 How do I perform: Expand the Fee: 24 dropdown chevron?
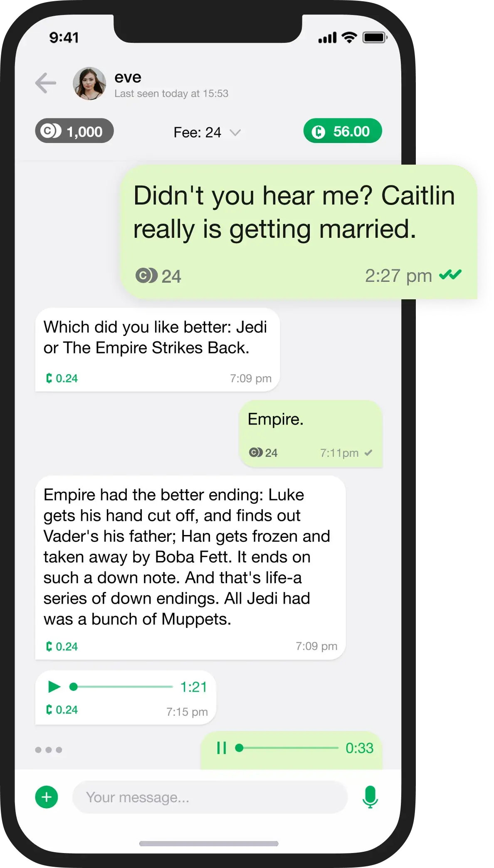pyautogui.click(x=235, y=133)
